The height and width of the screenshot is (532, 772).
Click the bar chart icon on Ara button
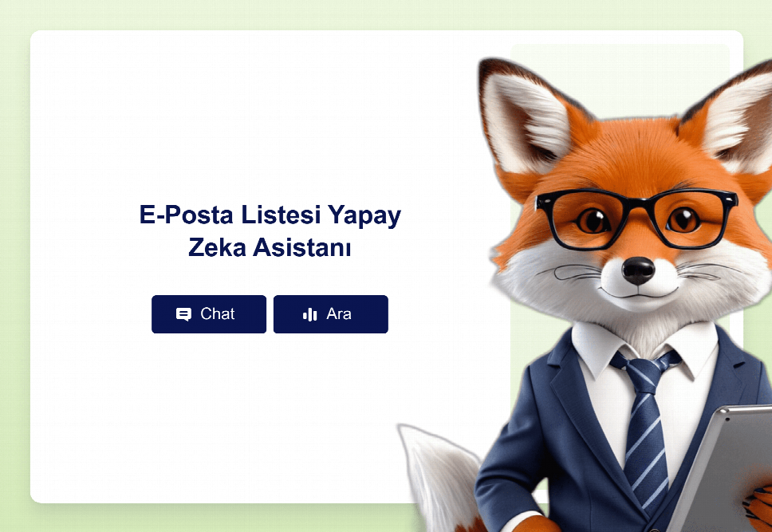309,314
